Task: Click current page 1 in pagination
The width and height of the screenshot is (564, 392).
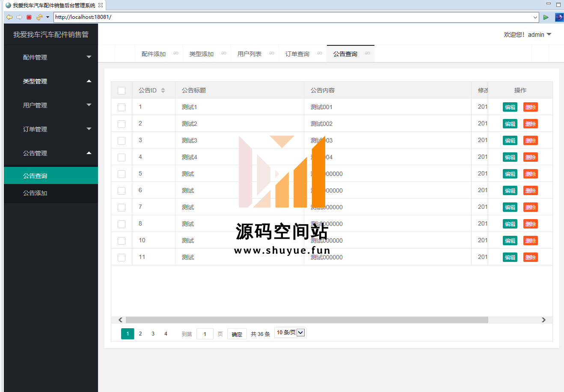Action: (128, 334)
